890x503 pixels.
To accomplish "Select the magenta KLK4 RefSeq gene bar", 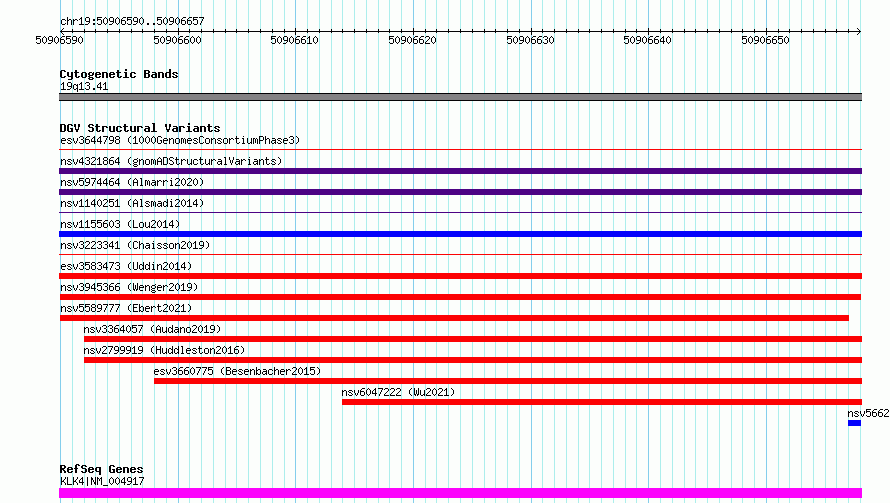I will 460,493.
